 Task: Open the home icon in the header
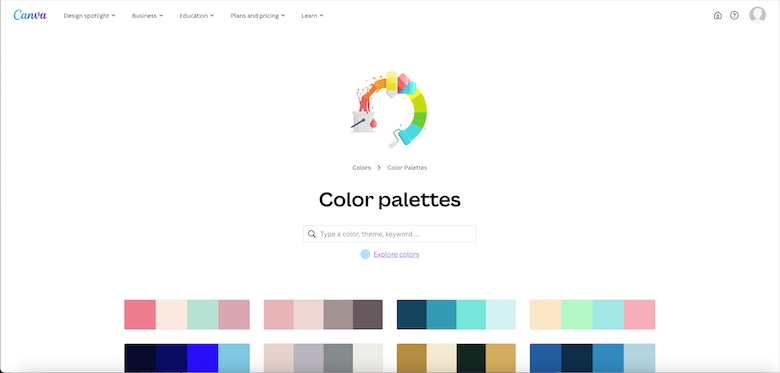[x=717, y=15]
